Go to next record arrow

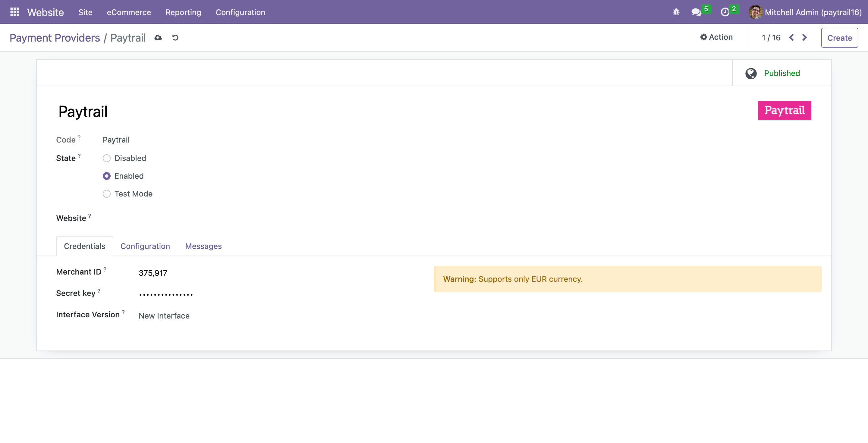pyautogui.click(x=805, y=37)
